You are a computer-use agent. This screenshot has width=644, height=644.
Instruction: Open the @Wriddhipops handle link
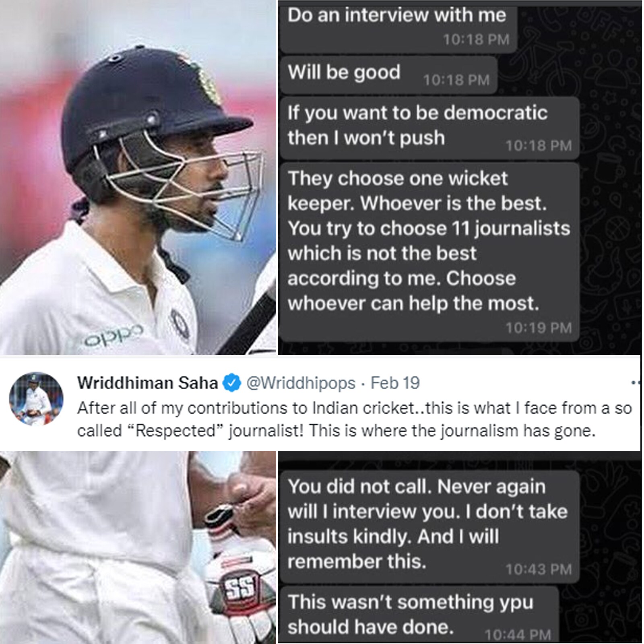coord(300,383)
